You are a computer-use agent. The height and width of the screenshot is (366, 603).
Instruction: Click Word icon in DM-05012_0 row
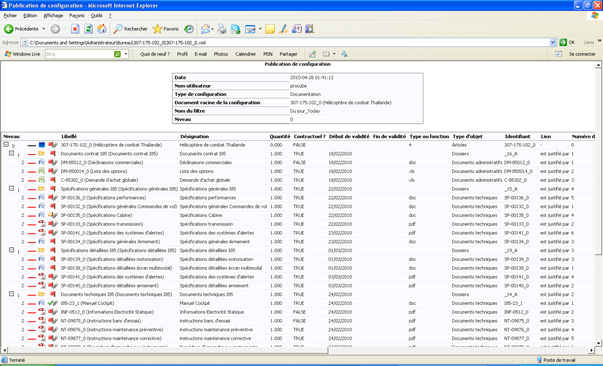42,162
